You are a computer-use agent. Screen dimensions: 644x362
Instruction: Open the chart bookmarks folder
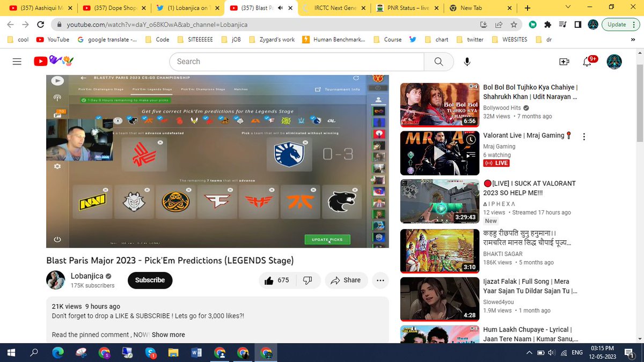tap(436, 39)
